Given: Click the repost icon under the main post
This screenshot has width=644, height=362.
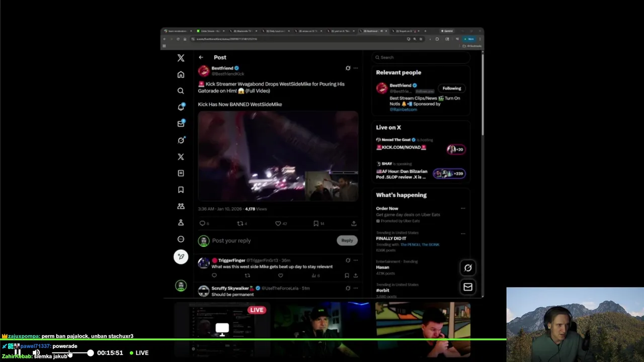Looking at the screenshot, I should [x=240, y=223].
